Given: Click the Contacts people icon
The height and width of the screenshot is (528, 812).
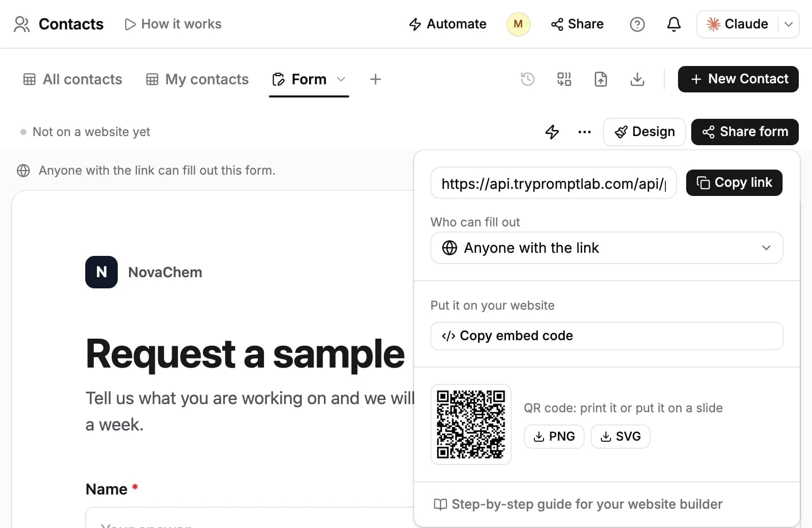Looking at the screenshot, I should (21, 24).
